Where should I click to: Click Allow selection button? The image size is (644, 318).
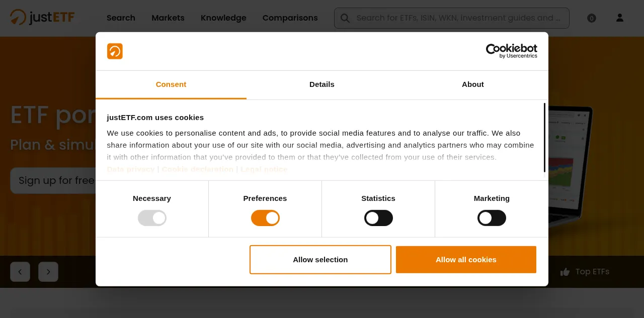pos(320,260)
